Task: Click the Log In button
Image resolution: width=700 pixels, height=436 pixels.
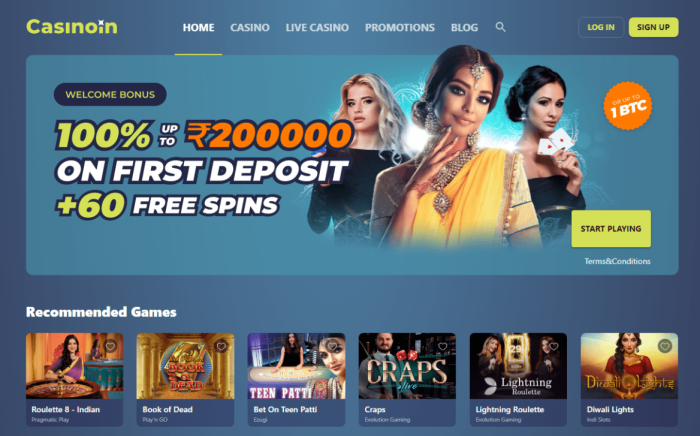Action: [x=601, y=27]
